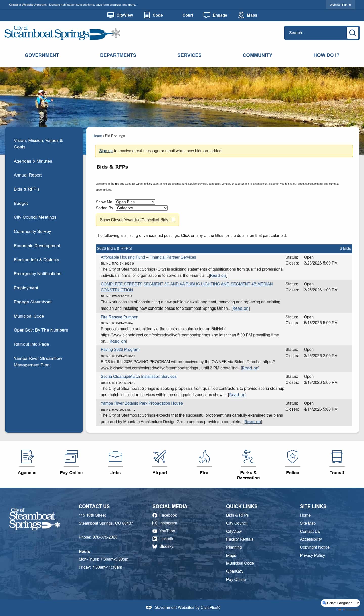Click the Engage speech bubble icon
The height and width of the screenshot is (616, 364).
point(207,15)
